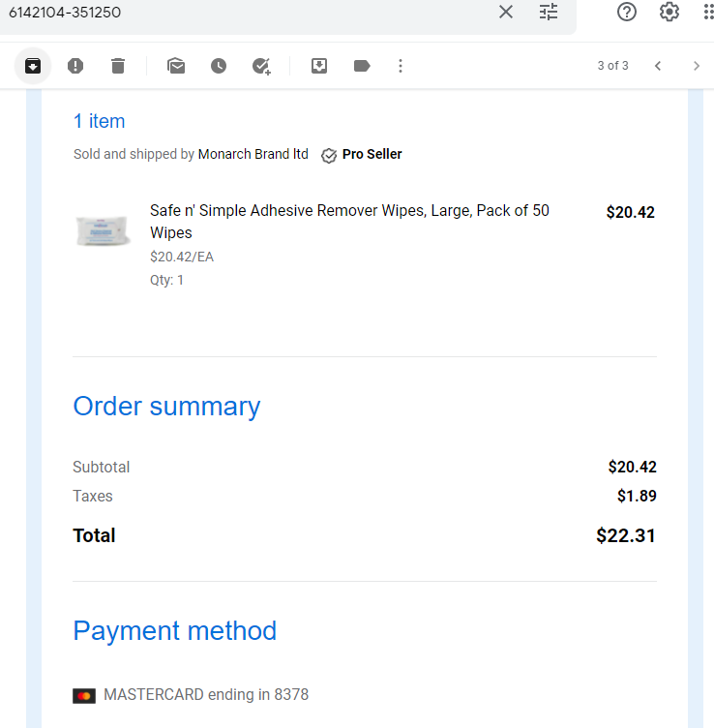Mark email as unread
Screen dimensions: 714x728
(x=176, y=66)
